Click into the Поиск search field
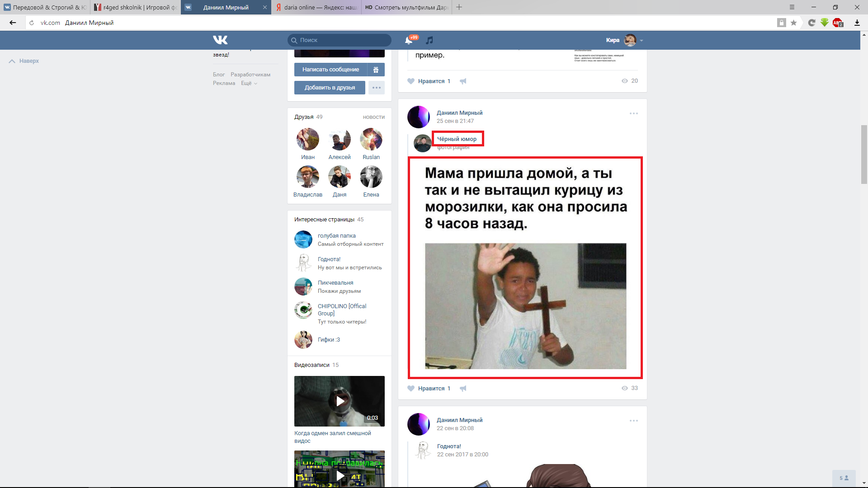 pyautogui.click(x=344, y=40)
